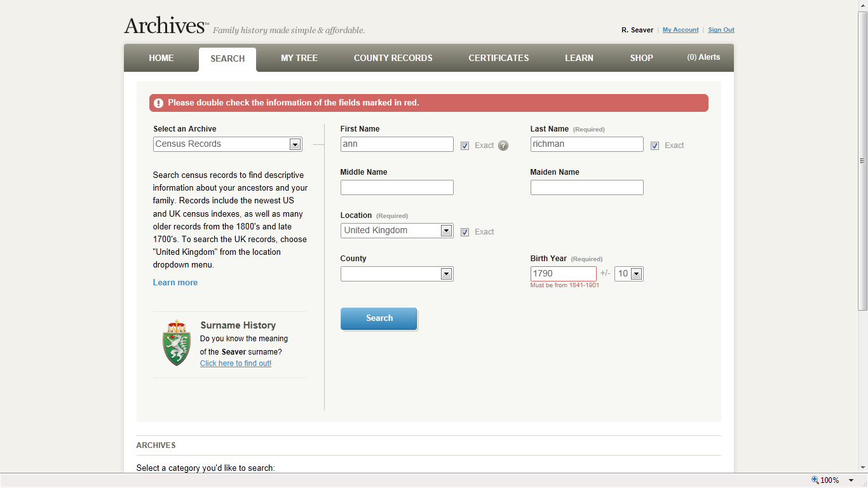Click inside the Birth Year input field

(x=563, y=273)
